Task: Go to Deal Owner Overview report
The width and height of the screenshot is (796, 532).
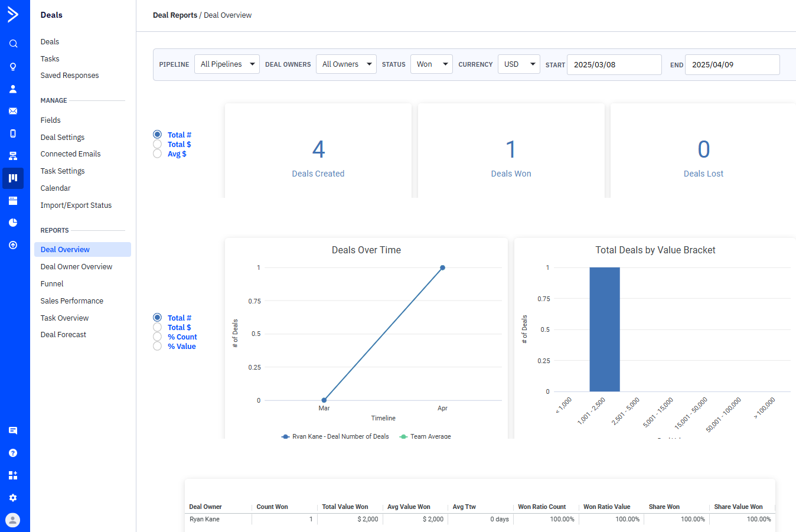Action: coord(76,267)
